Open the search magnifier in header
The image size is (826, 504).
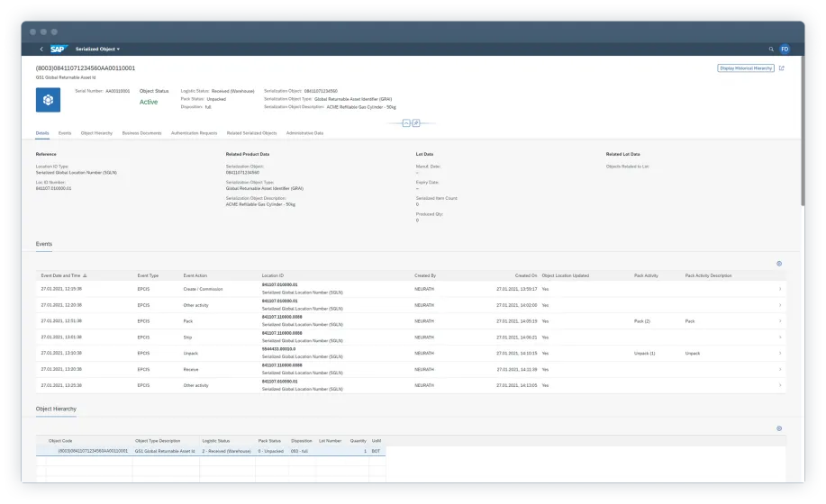pos(771,49)
